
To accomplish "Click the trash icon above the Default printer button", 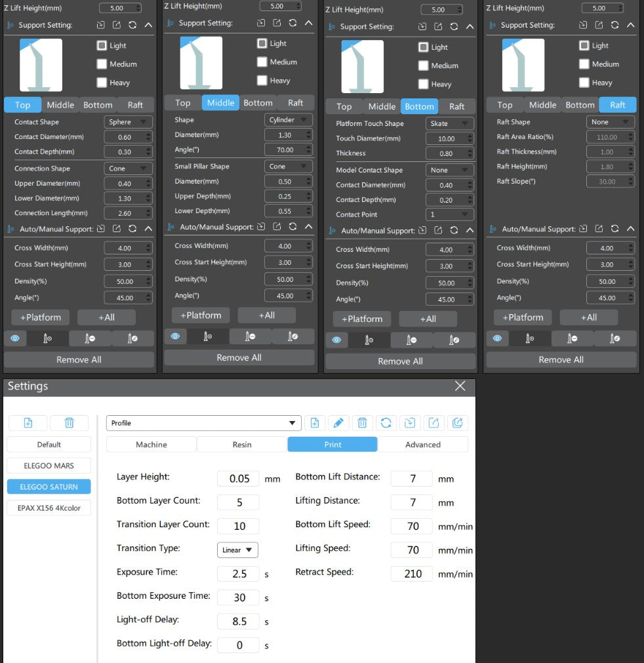I will click(x=69, y=423).
